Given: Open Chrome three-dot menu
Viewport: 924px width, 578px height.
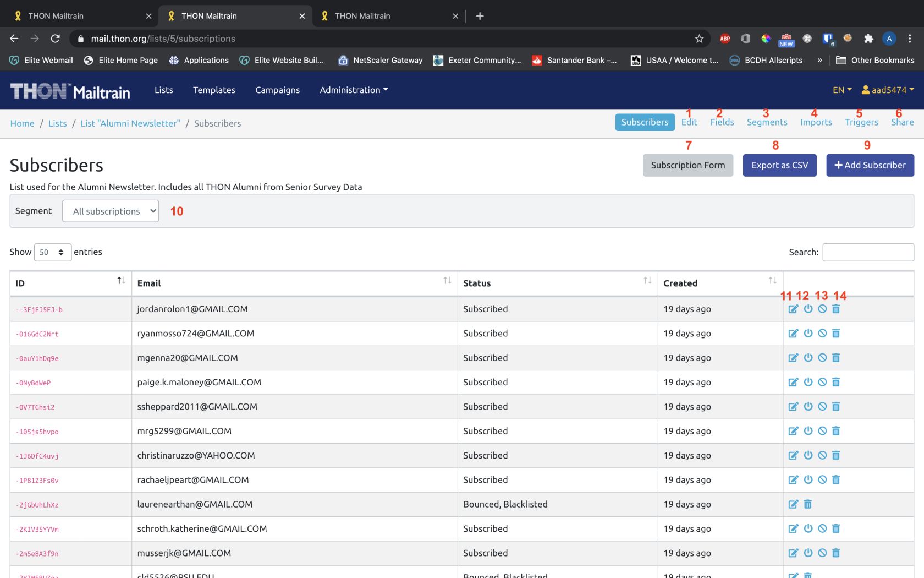Looking at the screenshot, I should pyautogui.click(x=910, y=39).
